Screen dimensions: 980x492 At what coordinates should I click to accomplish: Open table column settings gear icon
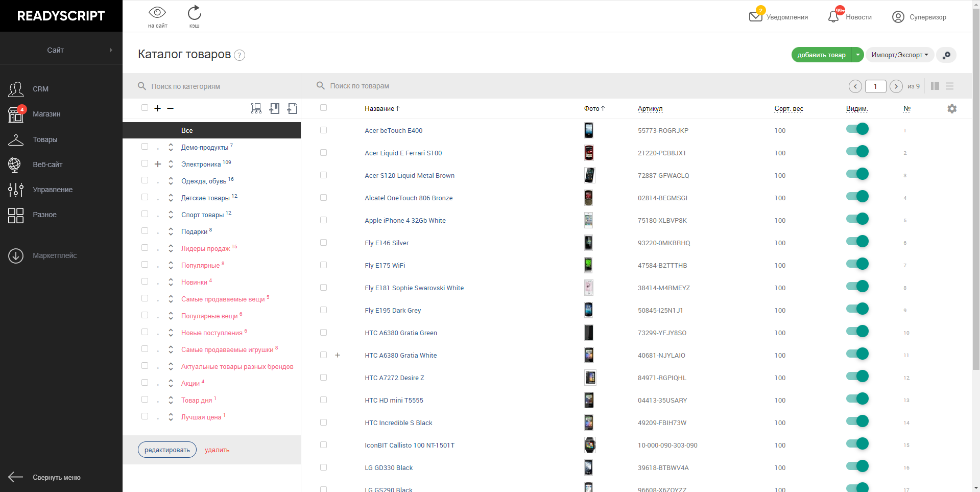(952, 109)
